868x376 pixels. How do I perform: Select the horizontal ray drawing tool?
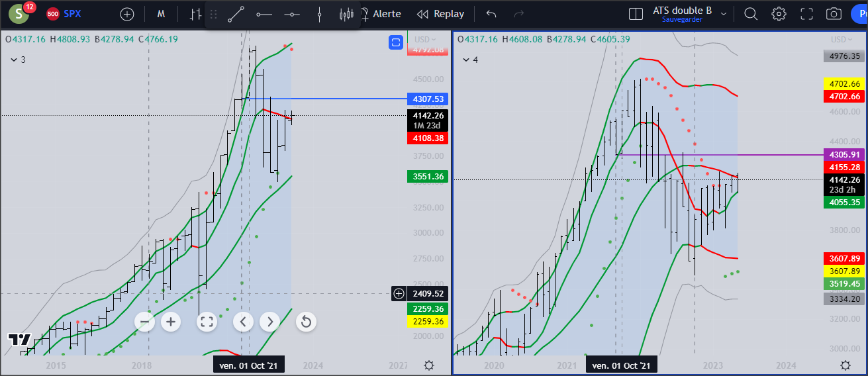[264, 14]
